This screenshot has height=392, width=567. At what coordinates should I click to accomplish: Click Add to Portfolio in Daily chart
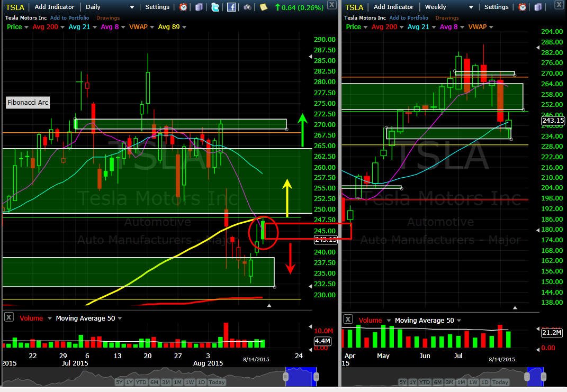(69, 17)
